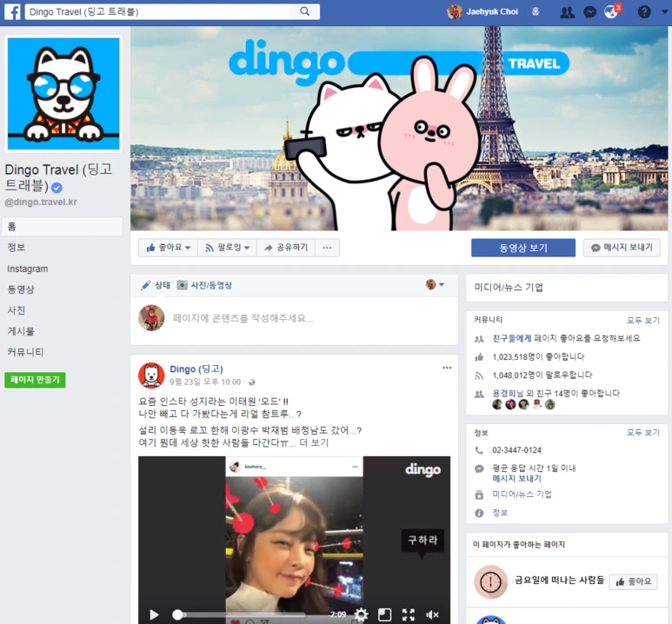Select 상태 composer tab
672x624 pixels.
[156, 285]
